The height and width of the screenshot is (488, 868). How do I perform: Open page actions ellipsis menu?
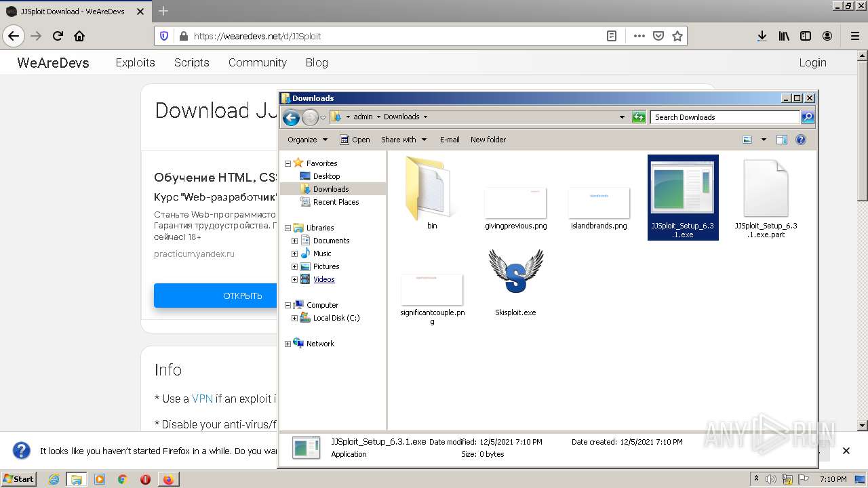pos(639,36)
